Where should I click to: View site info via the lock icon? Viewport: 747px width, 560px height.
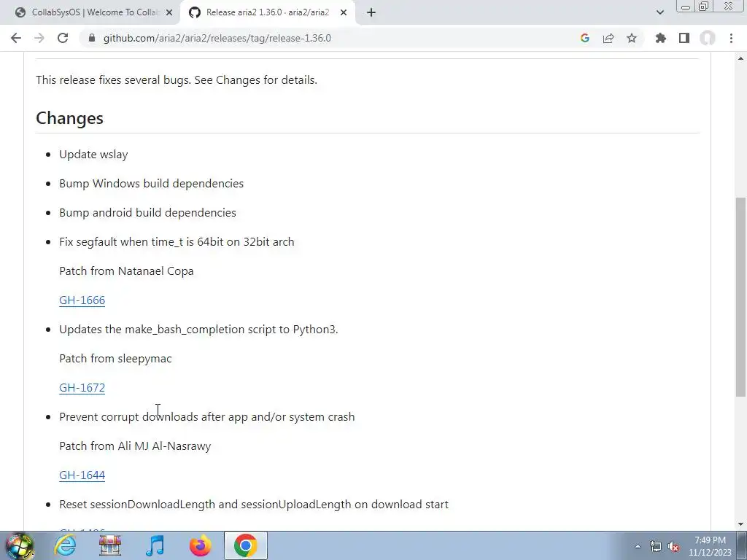[92, 38]
